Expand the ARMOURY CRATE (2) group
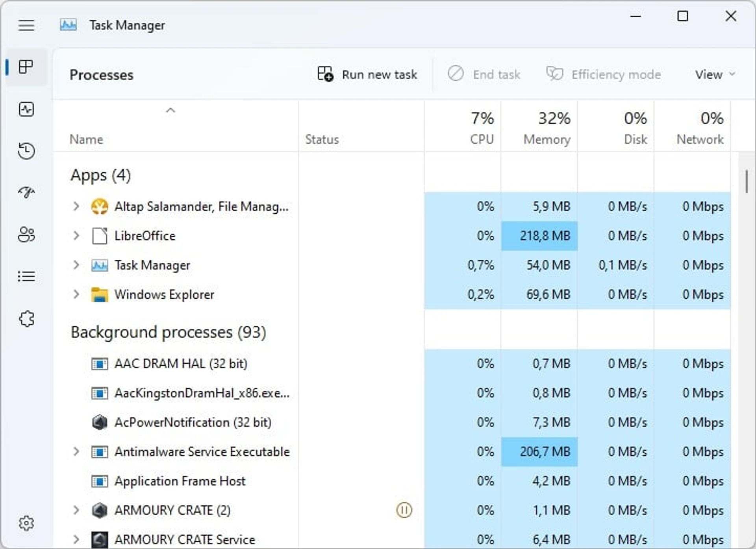Viewport: 756px width, 549px height. 76,510
